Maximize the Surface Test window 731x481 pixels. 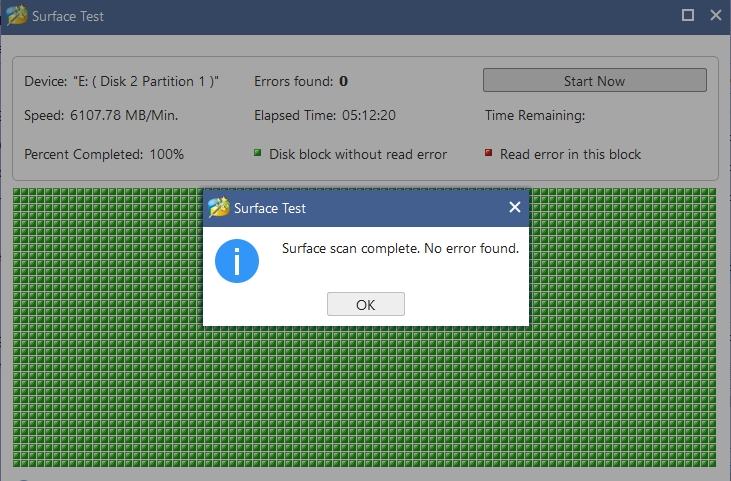[688, 15]
